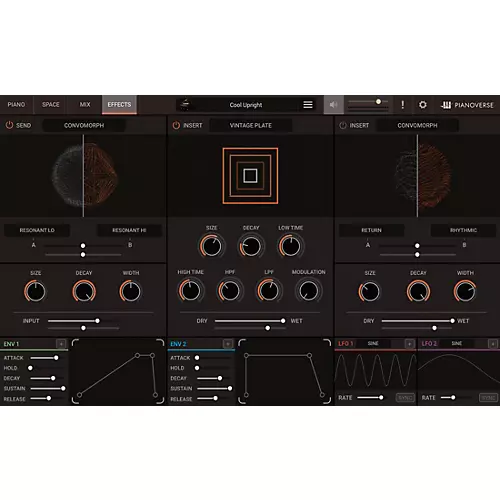Click the Vintage Plate square visualizer
The width and height of the screenshot is (500, 500).
click(250, 176)
